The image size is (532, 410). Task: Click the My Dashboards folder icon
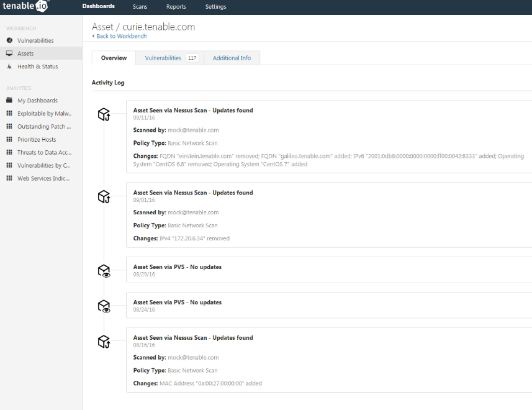[x=9, y=100]
